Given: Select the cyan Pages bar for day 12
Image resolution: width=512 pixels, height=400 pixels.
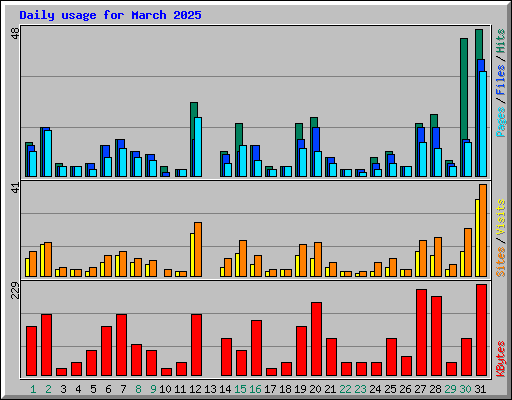Looking at the screenshot, I should [198, 147].
